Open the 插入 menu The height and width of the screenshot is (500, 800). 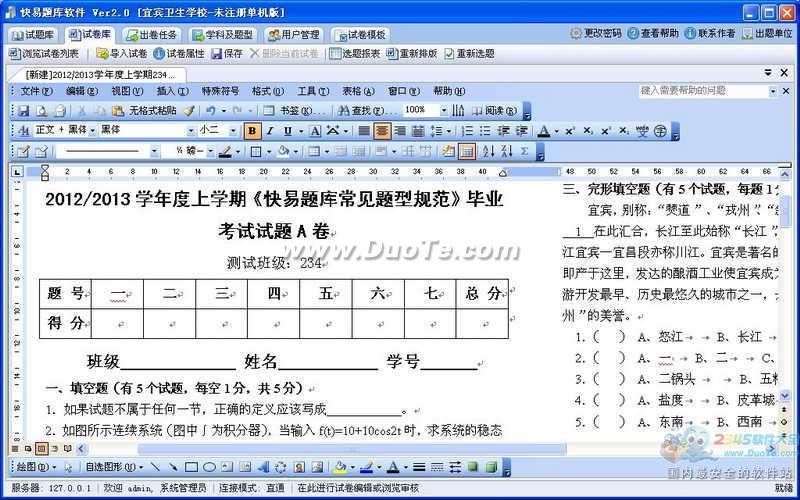[x=172, y=91]
